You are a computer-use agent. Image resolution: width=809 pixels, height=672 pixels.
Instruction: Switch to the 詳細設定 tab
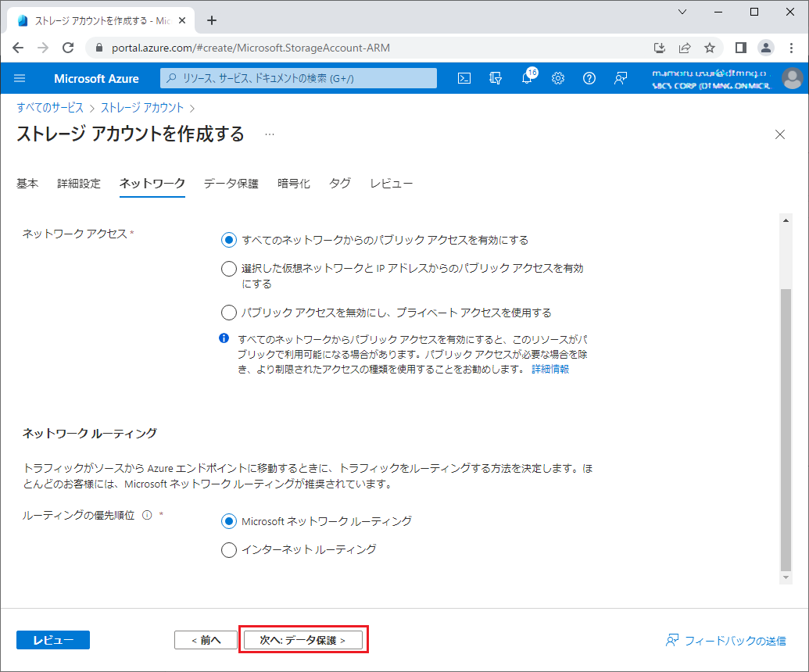79,184
